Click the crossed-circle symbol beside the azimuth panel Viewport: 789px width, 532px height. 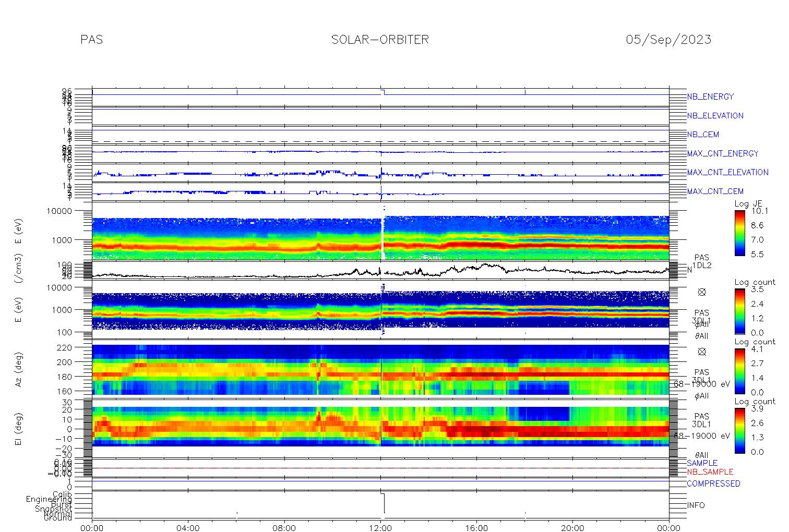(702, 352)
